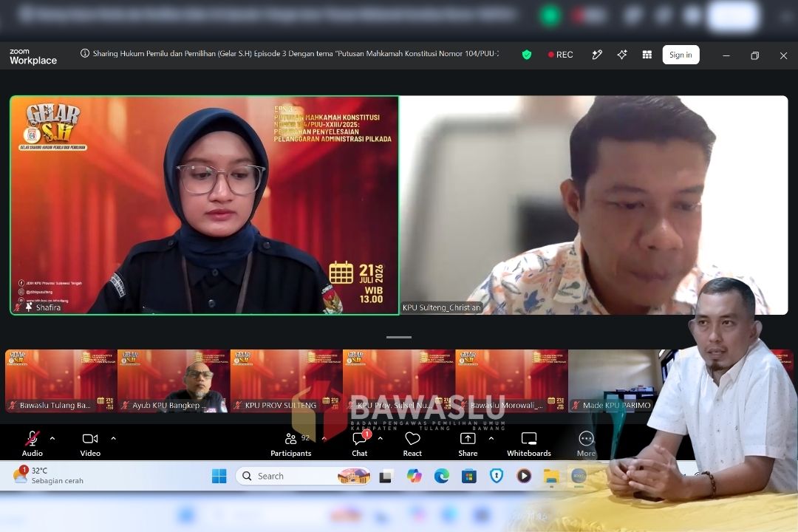Open the annotation pen tool in the top bar

click(x=597, y=55)
